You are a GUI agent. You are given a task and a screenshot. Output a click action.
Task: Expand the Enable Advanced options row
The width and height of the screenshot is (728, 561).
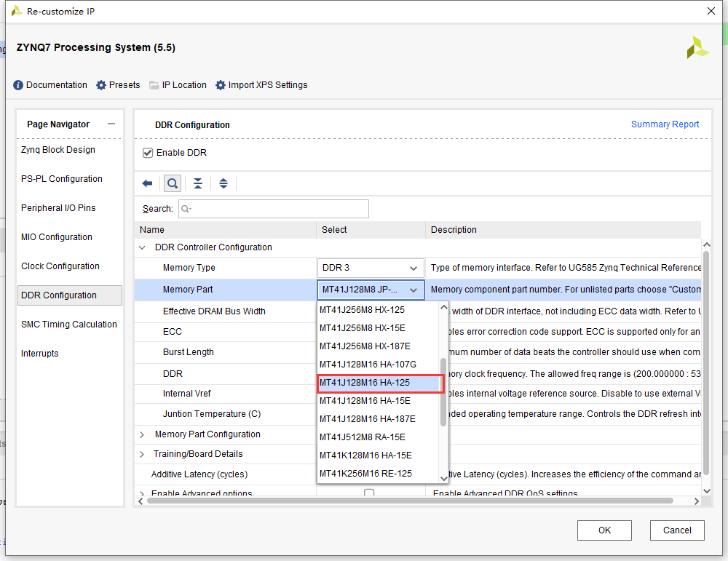[x=142, y=493]
